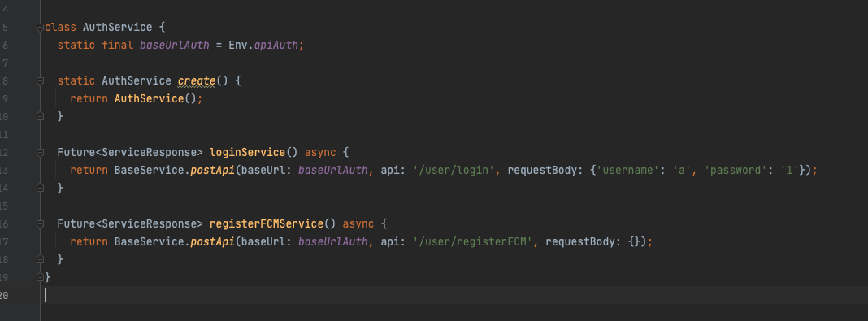Fold the registerFCMService() method

(x=40, y=223)
